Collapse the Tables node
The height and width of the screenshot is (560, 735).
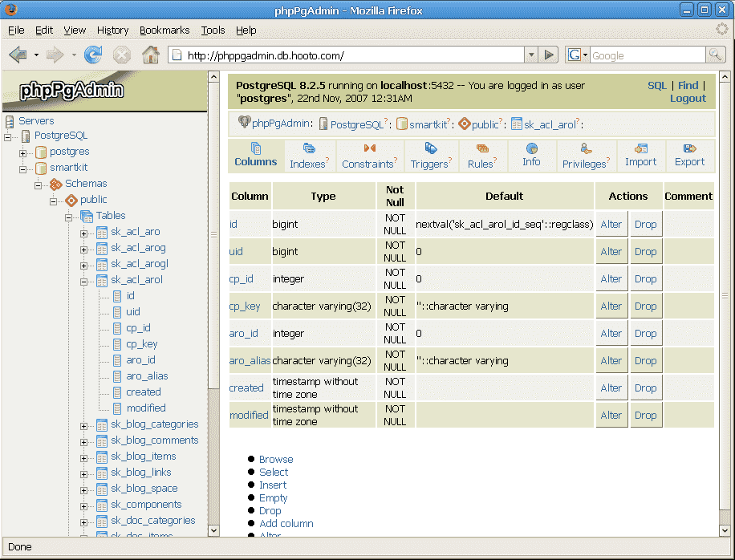[69, 217]
